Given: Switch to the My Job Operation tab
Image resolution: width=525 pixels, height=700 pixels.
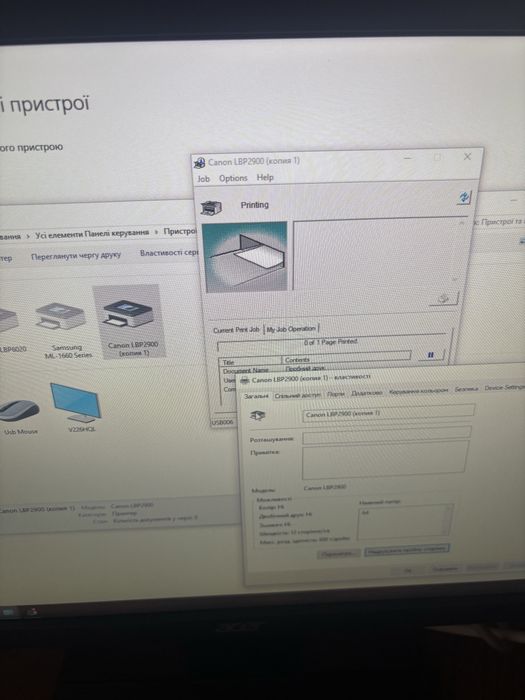Looking at the screenshot, I should coord(291,329).
